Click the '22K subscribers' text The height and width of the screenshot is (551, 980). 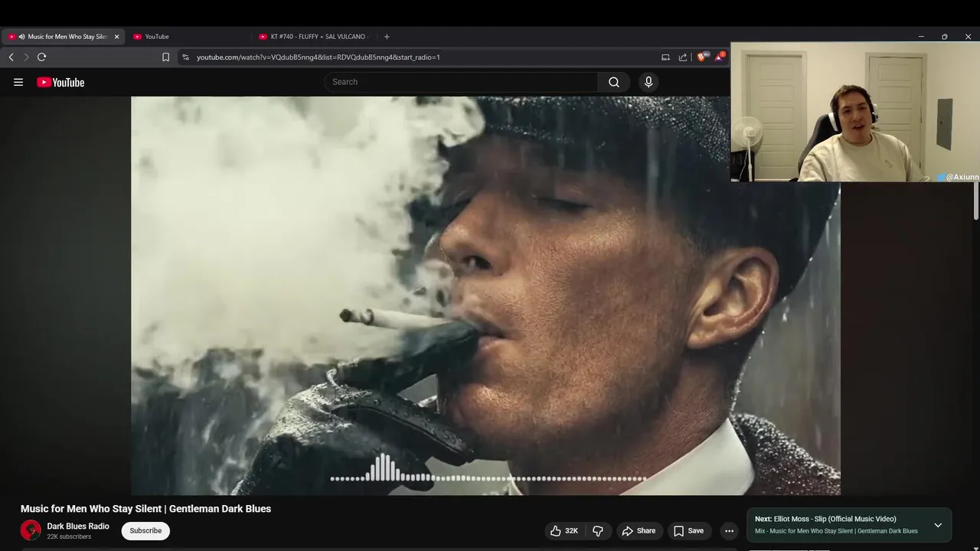click(69, 537)
